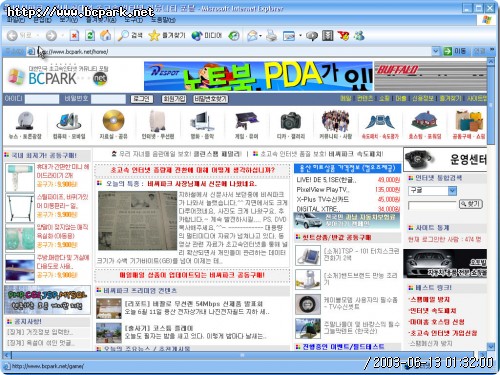
Task: Click the Forward arrow toolbar button
Action: tap(51, 35)
